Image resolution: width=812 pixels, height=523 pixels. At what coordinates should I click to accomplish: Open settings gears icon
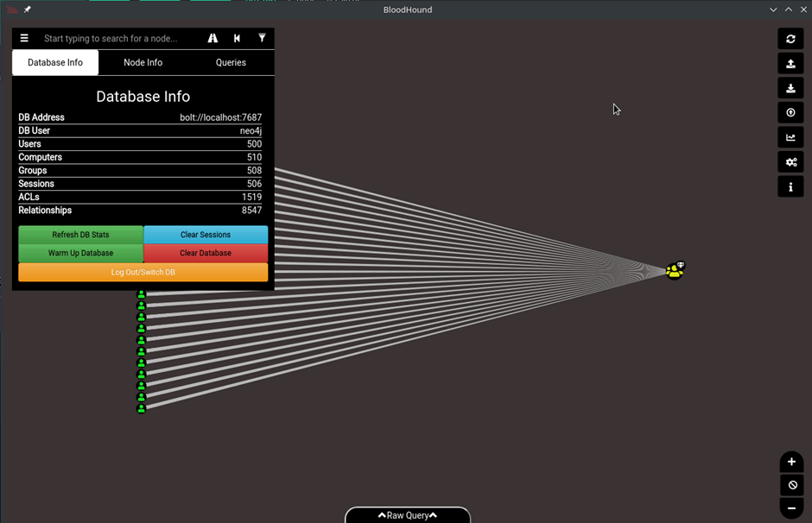point(790,162)
